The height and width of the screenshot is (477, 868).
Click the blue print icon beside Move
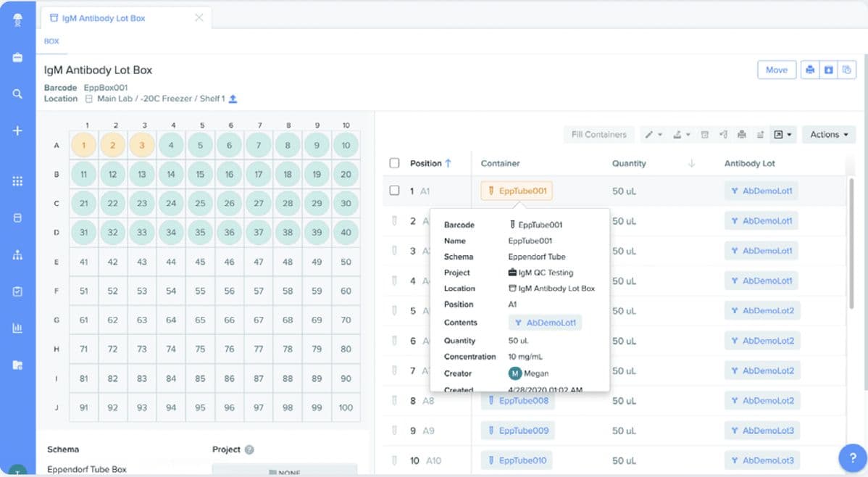(810, 70)
